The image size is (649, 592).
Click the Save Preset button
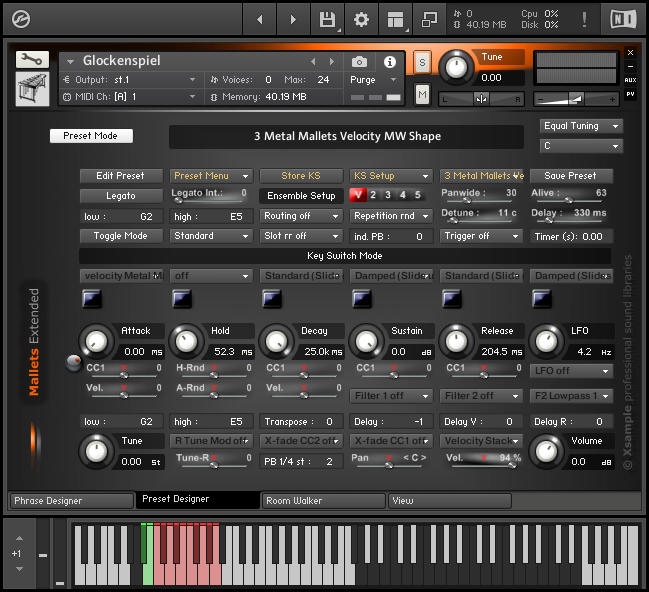pos(571,176)
